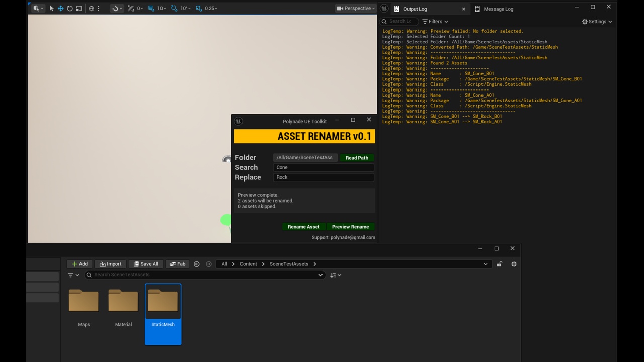
Task: Close the Output Log tab
Action: [463, 9]
